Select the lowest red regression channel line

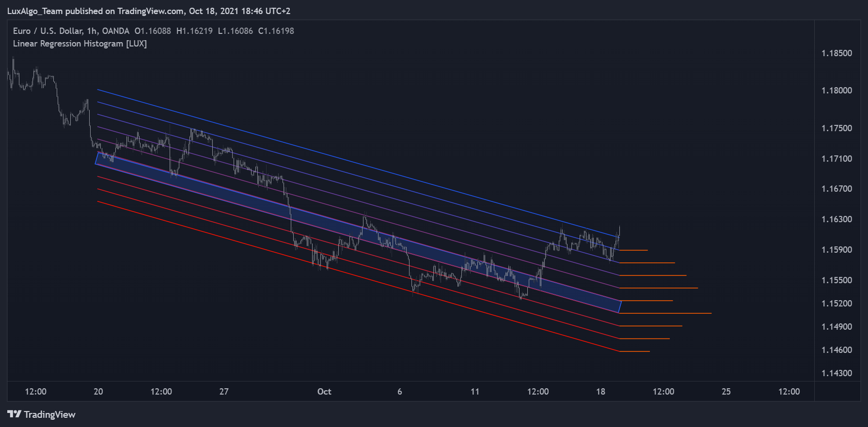pos(359,276)
